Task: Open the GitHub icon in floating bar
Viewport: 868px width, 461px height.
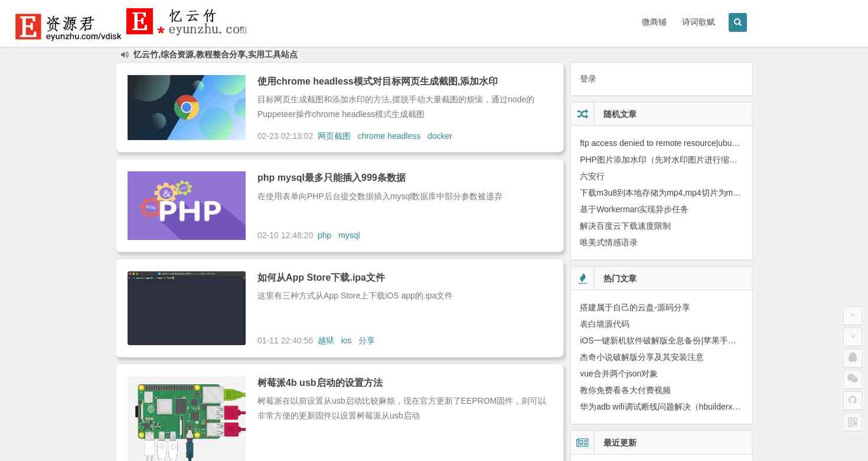Action: (853, 401)
